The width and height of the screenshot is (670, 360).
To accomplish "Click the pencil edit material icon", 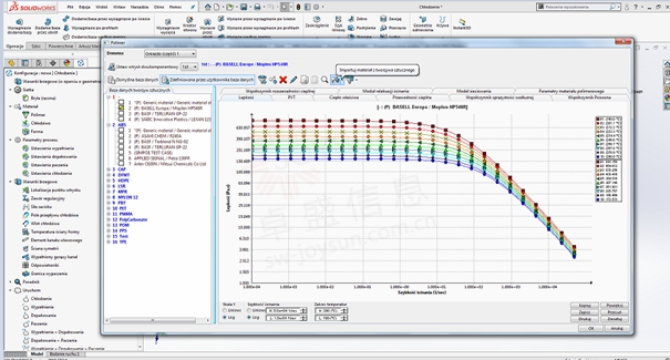I will pyautogui.click(x=294, y=80).
